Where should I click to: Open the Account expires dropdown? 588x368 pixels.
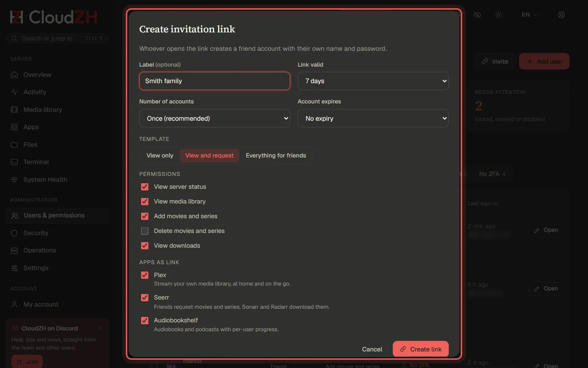pos(373,118)
